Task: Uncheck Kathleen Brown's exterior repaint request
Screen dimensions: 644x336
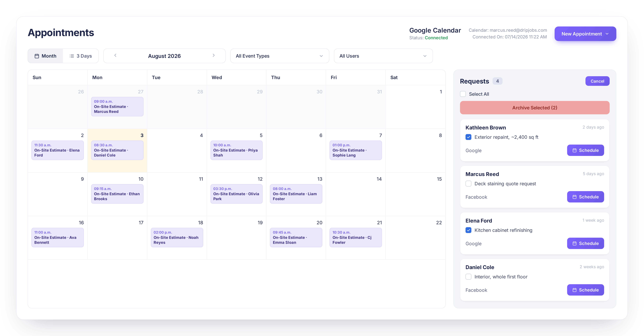Action: coord(469,137)
